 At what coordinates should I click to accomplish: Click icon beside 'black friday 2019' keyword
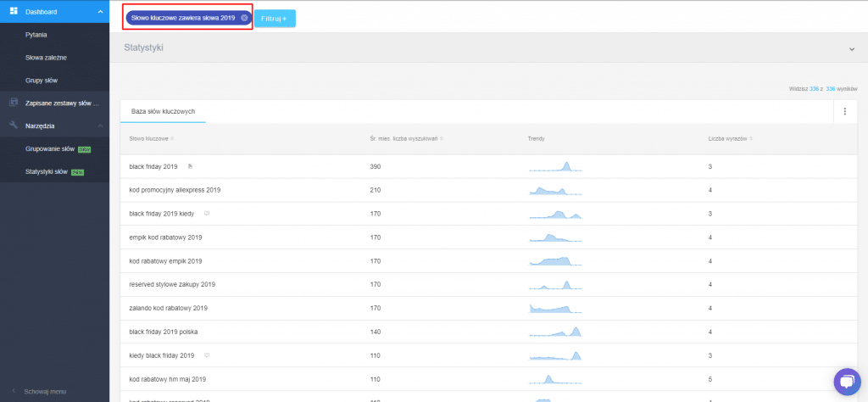(x=190, y=166)
